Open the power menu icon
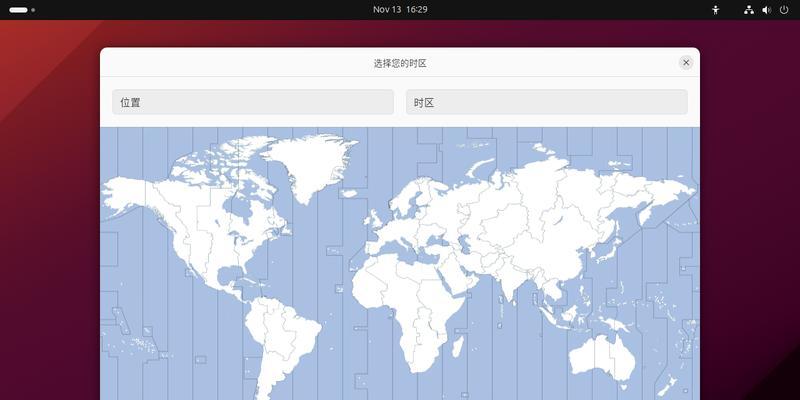The image size is (800, 400). [784, 10]
